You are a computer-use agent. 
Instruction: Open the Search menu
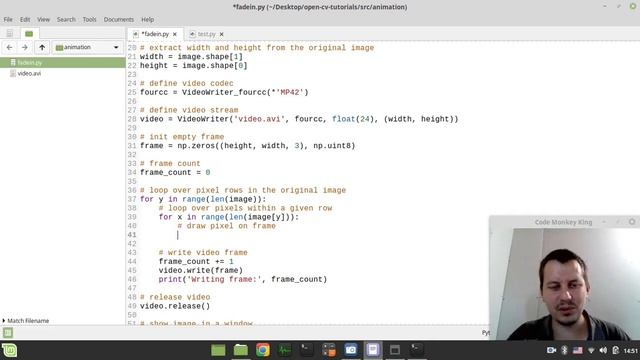(66, 20)
